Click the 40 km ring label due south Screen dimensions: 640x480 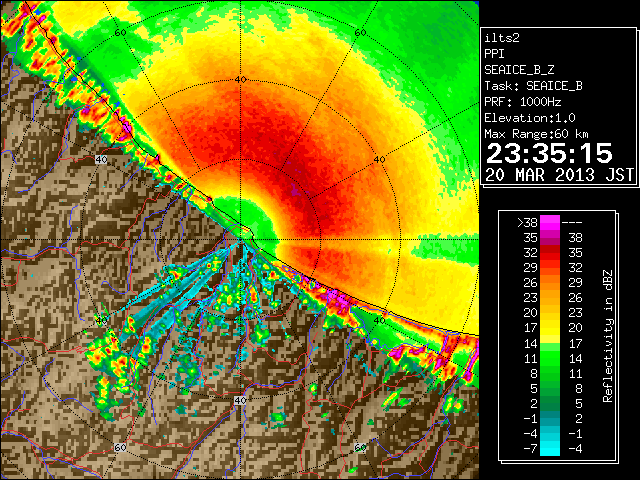(x=240, y=400)
